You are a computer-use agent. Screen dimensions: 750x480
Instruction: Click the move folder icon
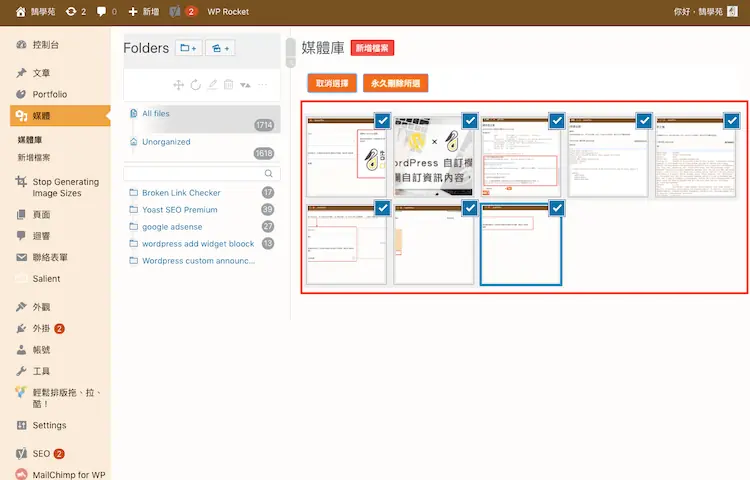(x=178, y=85)
